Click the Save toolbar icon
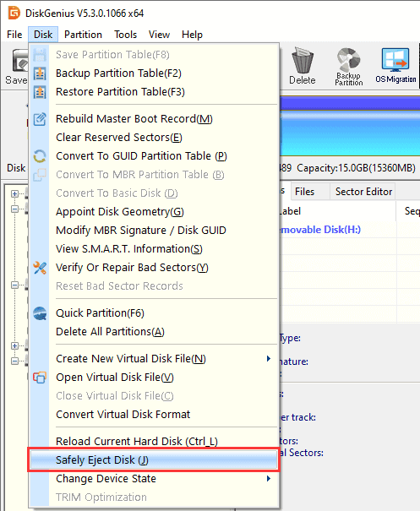 (20, 60)
